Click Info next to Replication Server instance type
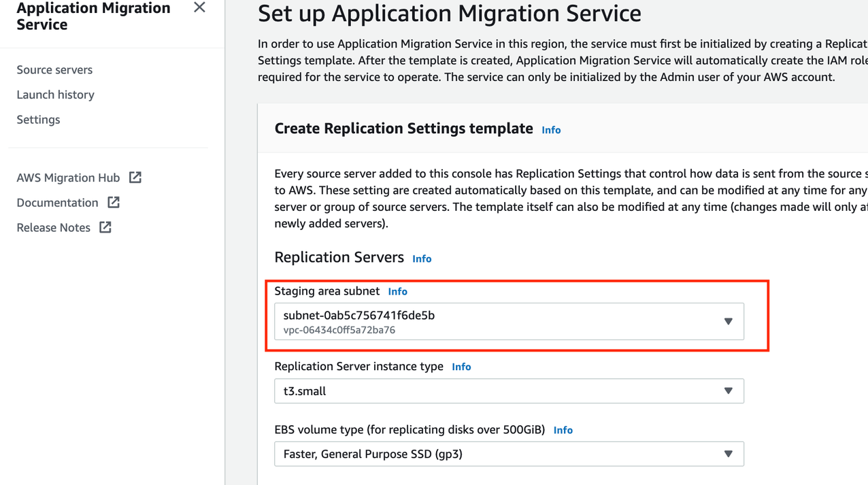 pos(461,367)
